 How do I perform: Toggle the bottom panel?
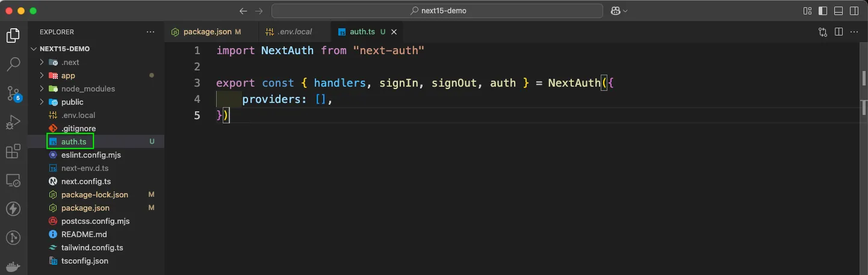pyautogui.click(x=839, y=11)
